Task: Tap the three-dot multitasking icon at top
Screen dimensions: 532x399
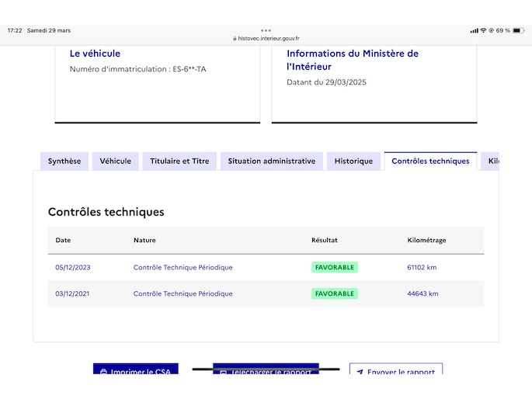Action: 266,30
